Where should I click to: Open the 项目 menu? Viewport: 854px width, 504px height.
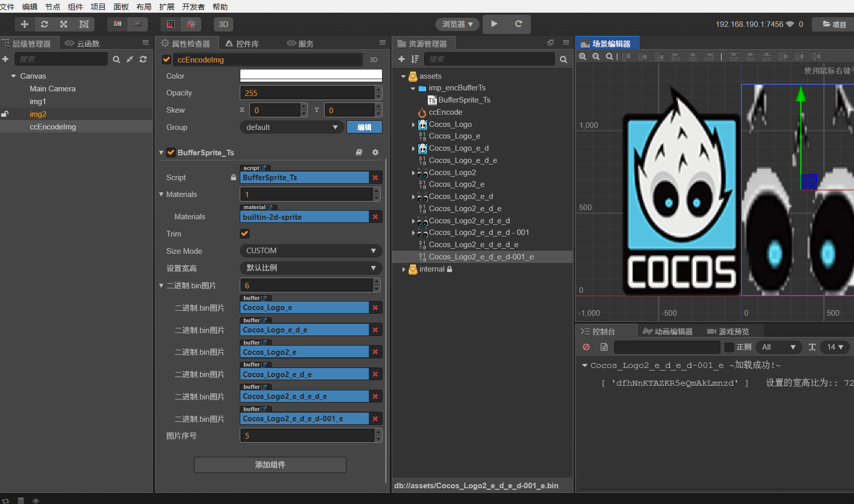tap(98, 7)
